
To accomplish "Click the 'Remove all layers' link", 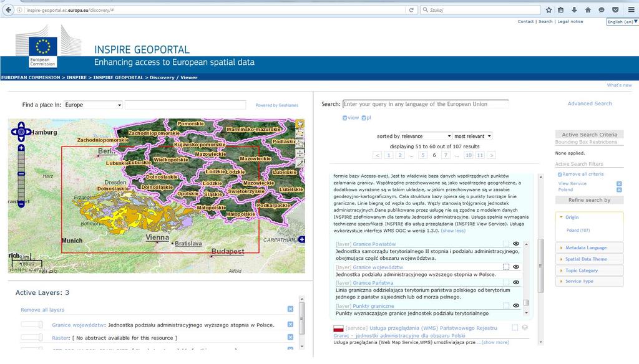I will tap(42, 310).
